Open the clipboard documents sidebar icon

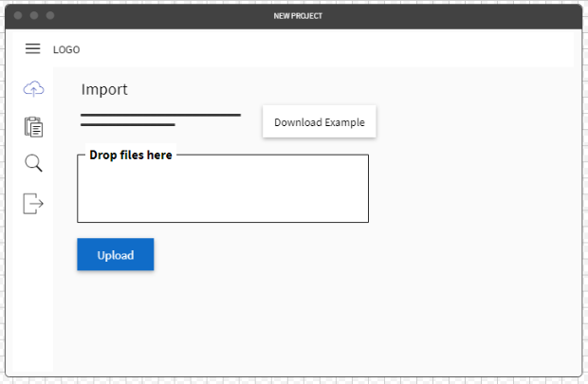click(34, 127)
